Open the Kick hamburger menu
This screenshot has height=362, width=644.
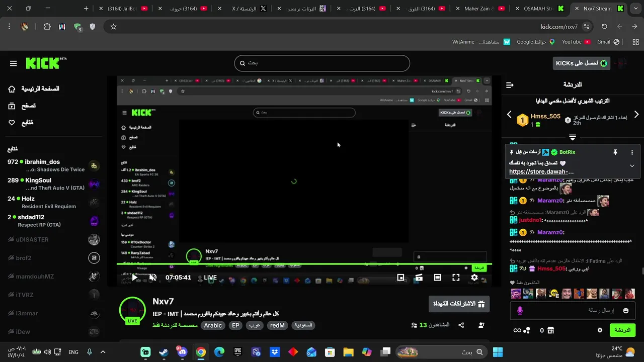(x=14, y=63)
